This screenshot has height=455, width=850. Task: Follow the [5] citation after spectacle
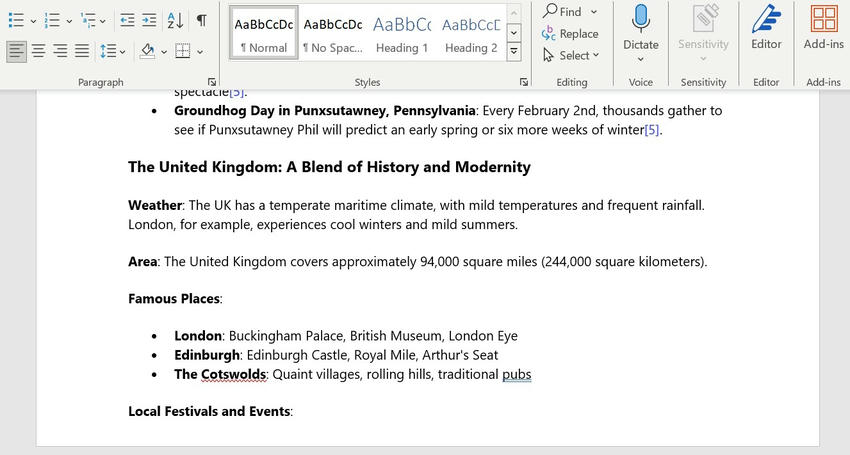pos(236,93)
